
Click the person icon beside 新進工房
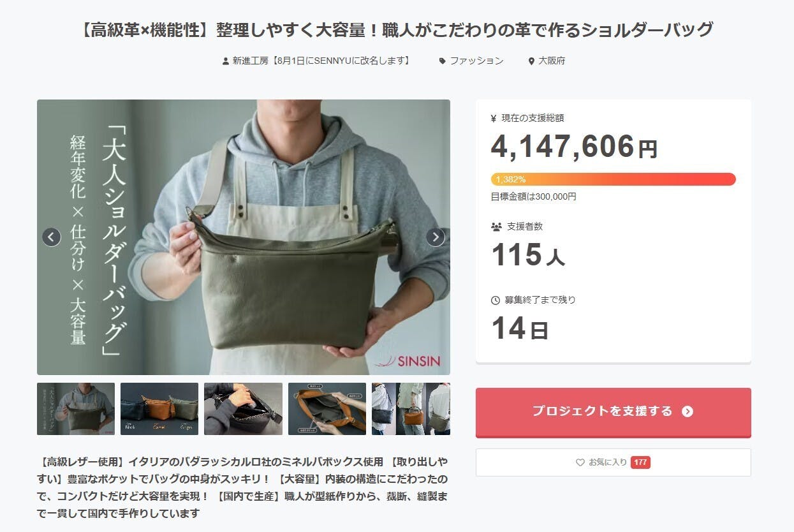click(225, 61)
